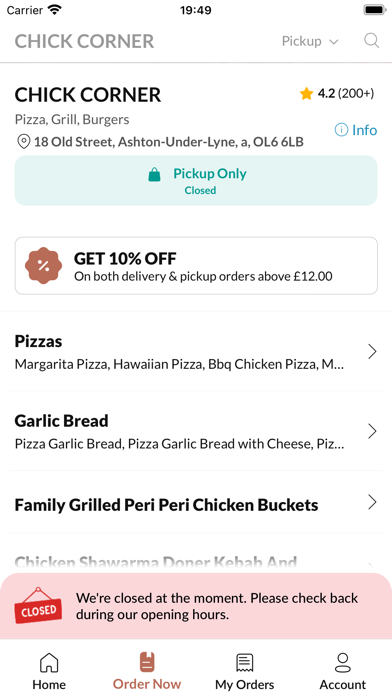Tap the percent discount badge icon
This screenshot has width=392, height=696.
44,265
